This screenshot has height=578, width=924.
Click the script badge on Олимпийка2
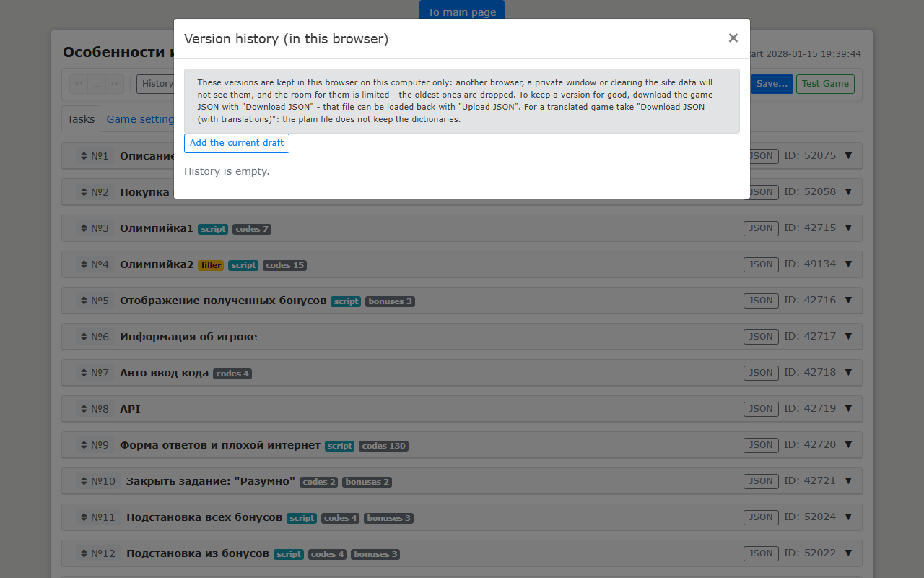(243, 265)
